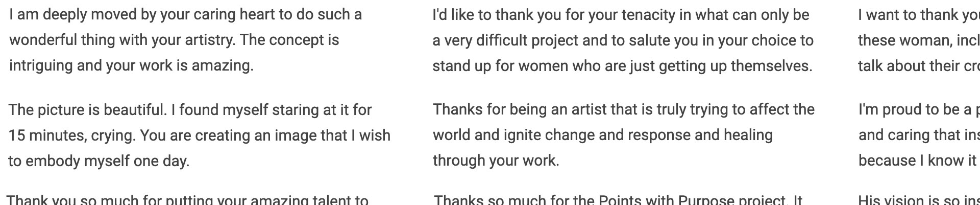Click the line starting "talk about their"
This screenshot has width=980, height=205.
pos(918,65)
